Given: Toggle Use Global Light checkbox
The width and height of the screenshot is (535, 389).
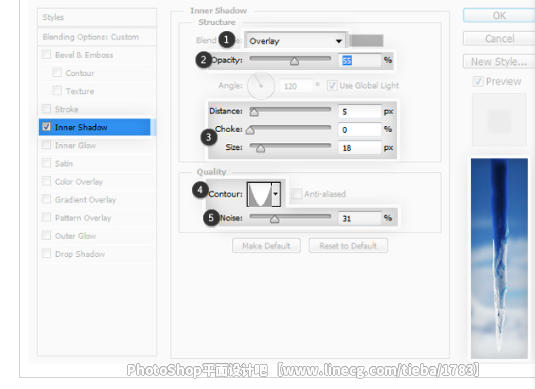Looking at the screenshot, I should tap(332, 85).
